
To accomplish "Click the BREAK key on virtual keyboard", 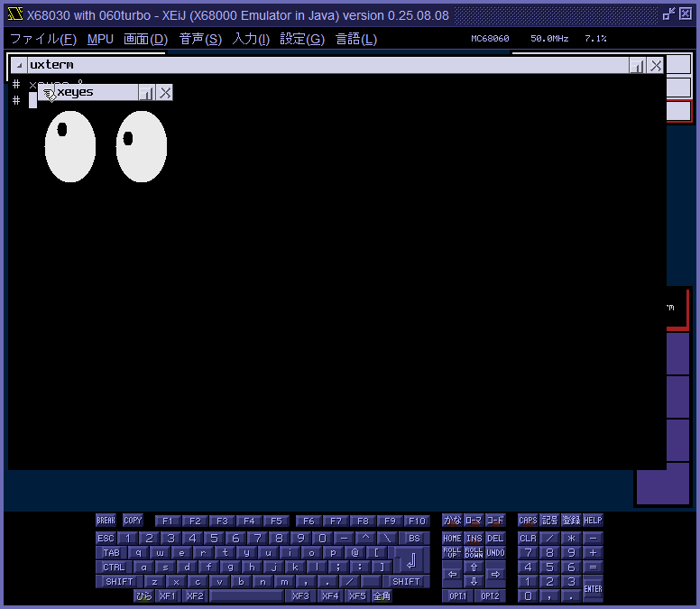I will coord(106,521).
